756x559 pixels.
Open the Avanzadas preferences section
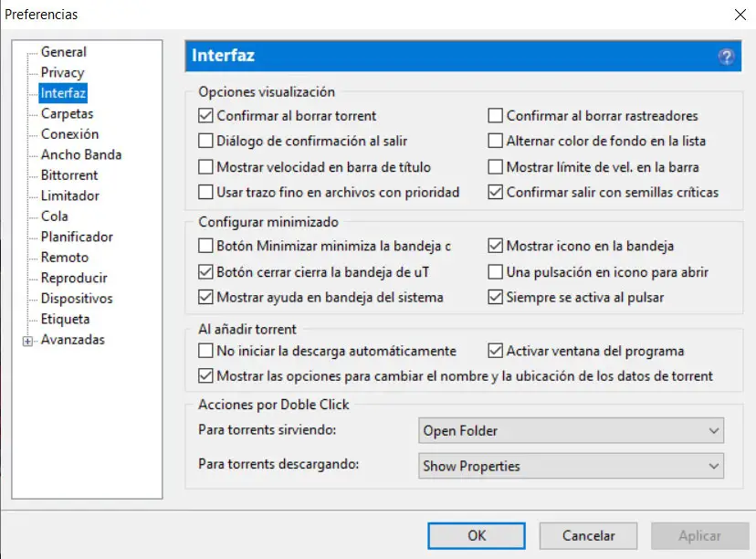coord(73,340)
